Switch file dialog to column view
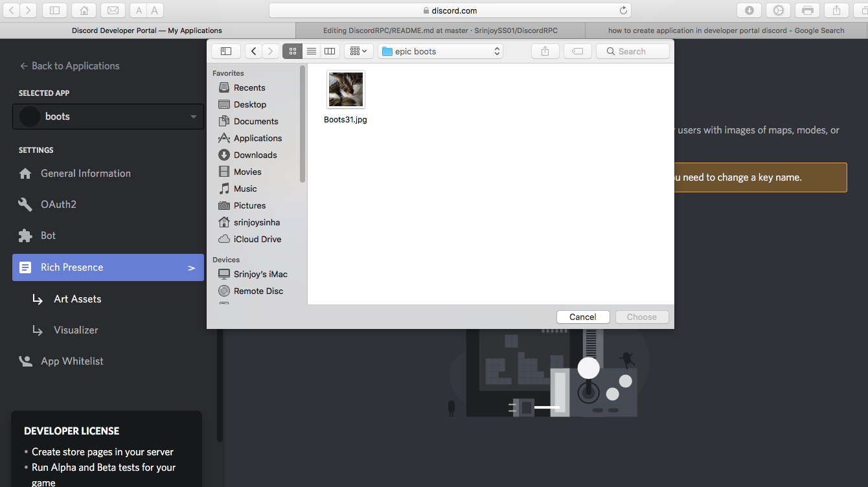868x487 pixels. coord(330,51)
